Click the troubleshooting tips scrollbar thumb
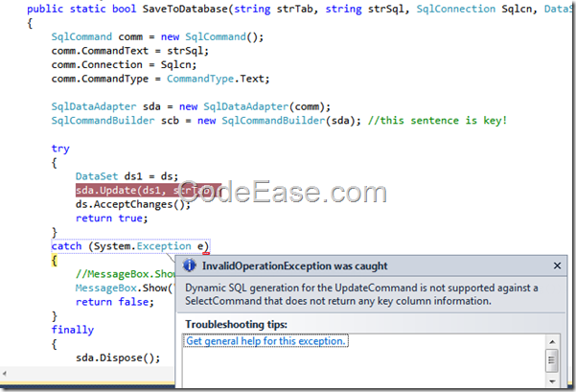Image resolution: width=576 pixels, height=392 pixels. click(x=552, y=360)
